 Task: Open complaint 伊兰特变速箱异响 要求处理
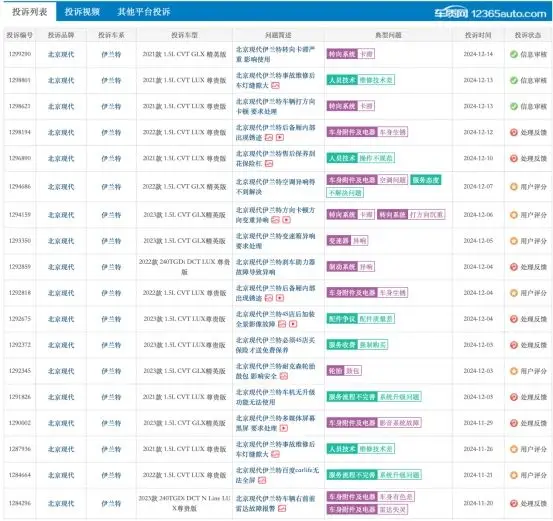coord(275,241)
